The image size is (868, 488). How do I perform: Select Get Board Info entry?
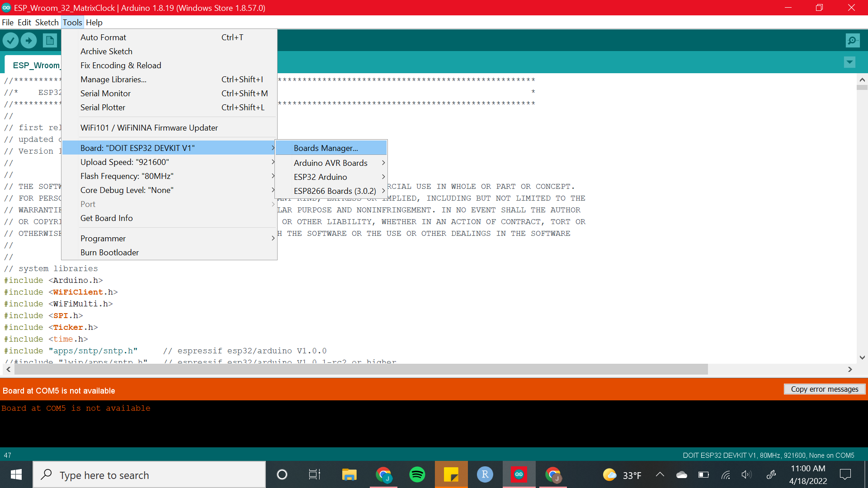(169, 218)
